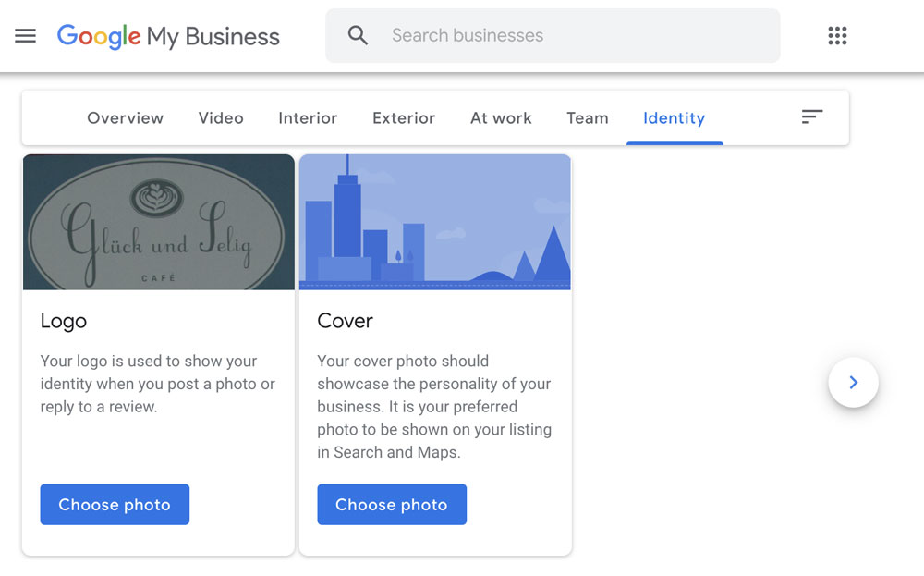Focus the Search businesses field
924x576 pixels.
[553, 35]
